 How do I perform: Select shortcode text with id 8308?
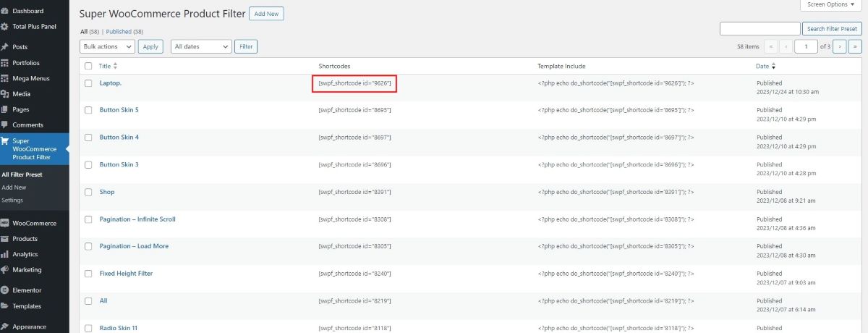pyautogui.click(x=354, y=219)
